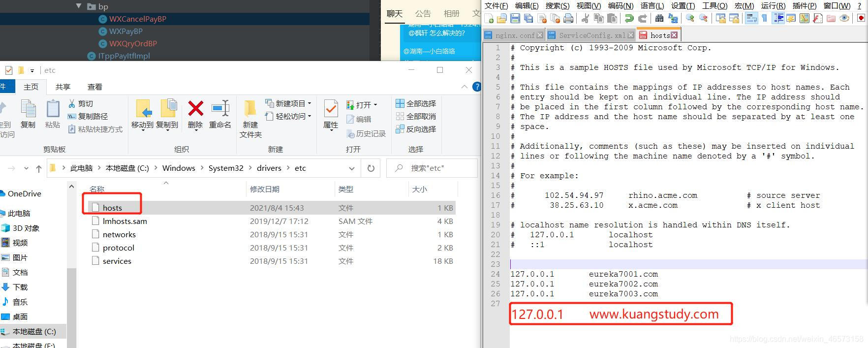Click 剪切 cut in Explorer ribbon
The width and height of the screenshot is (868, 348).
pyautogui.click(x=81, y=103)
